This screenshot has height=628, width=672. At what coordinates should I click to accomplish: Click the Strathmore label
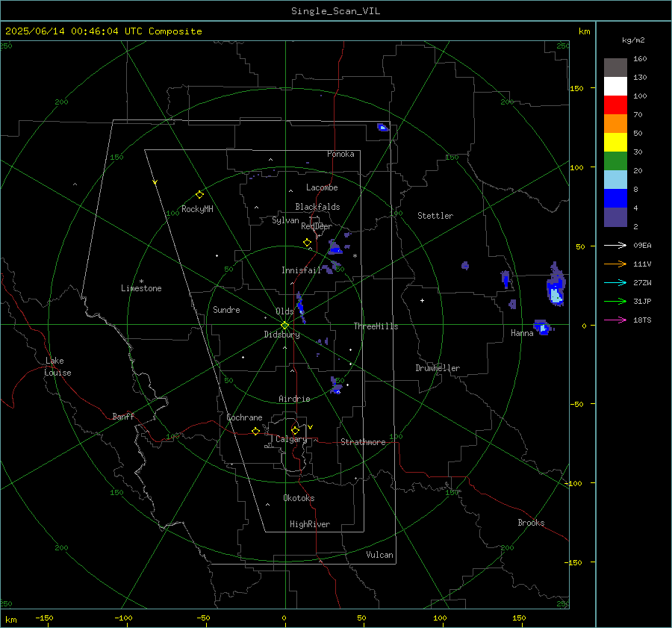pos(363,442)
